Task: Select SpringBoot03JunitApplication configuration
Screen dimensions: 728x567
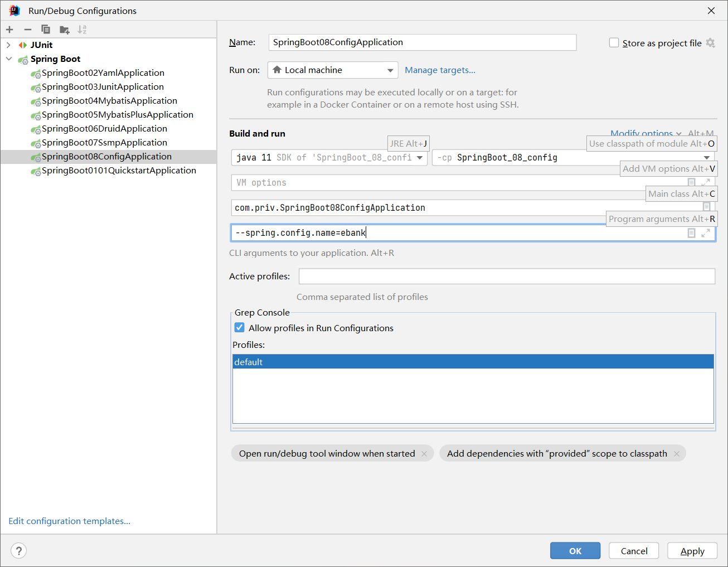Action: tap(103, 87)
